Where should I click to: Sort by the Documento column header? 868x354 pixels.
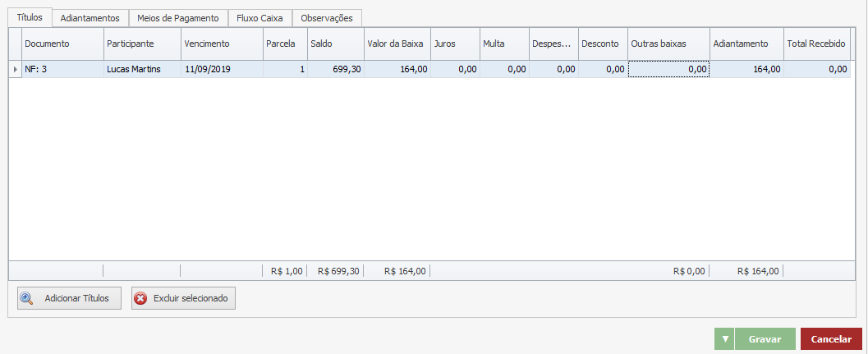62,44
